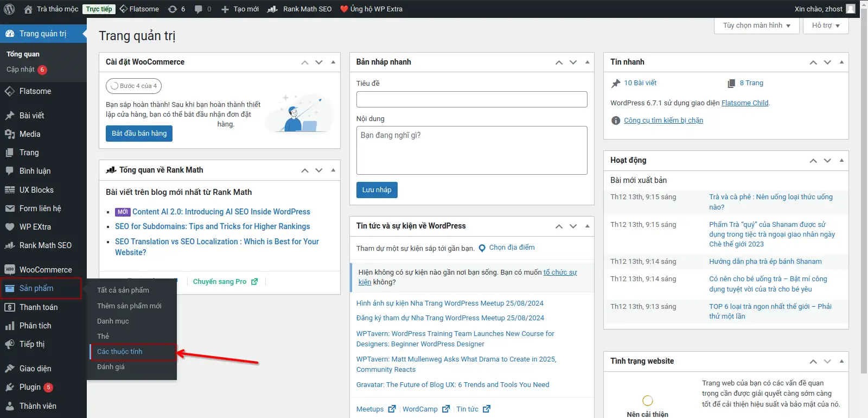Click the Lưu nháp button
868x418 pixels.
click(376, 190)
